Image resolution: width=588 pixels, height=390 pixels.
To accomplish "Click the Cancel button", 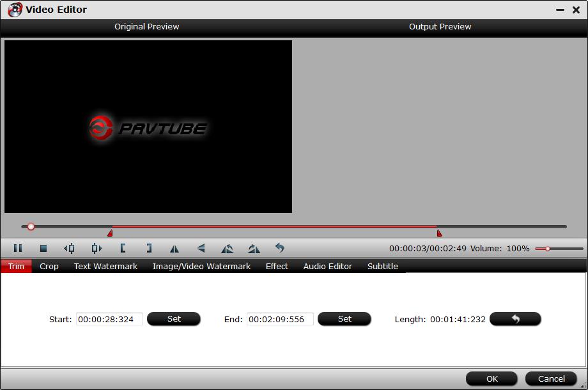I will 551,378.
